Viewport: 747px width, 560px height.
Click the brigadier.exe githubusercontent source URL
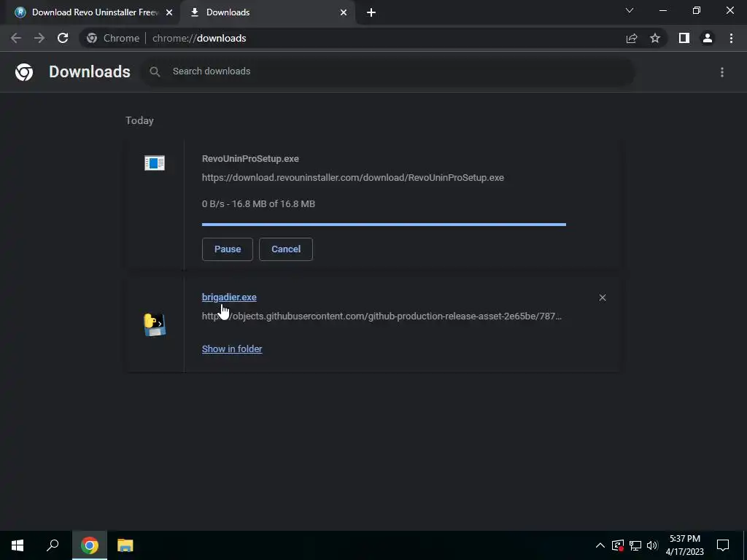[x=382, y=316]
